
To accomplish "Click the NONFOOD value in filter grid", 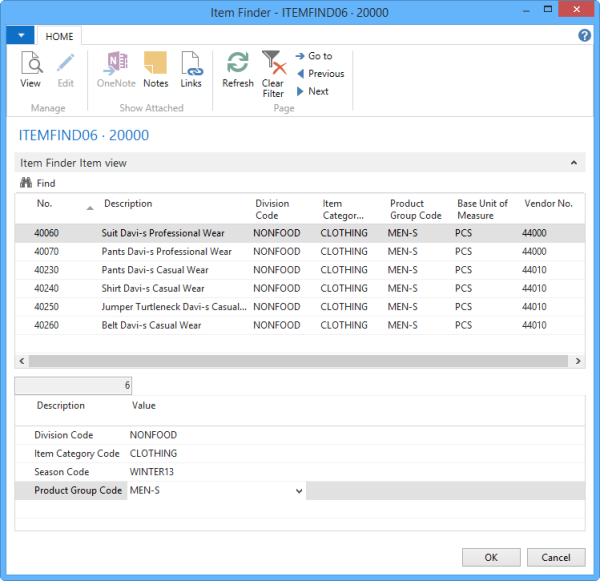I will point(153,435).
